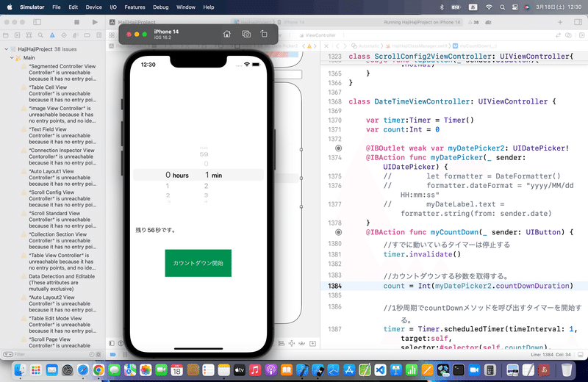Click the myCountDown IBAction connection circle
The width and height of the screenshot is (588, 382).
pyautogui.click(x=338, y=232)
